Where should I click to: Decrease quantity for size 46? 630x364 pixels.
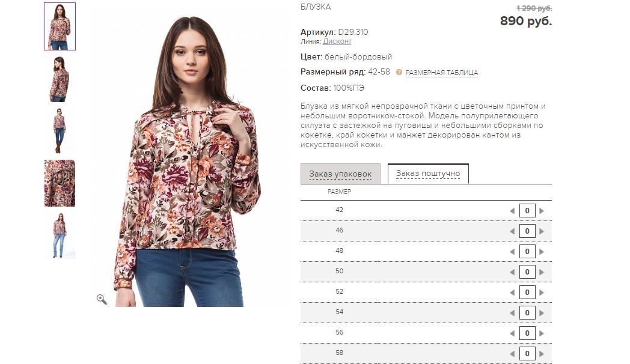coord(512,231)
